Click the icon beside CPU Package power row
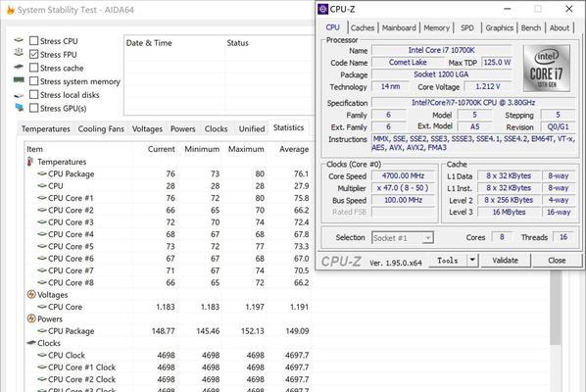 click(42, 330)
